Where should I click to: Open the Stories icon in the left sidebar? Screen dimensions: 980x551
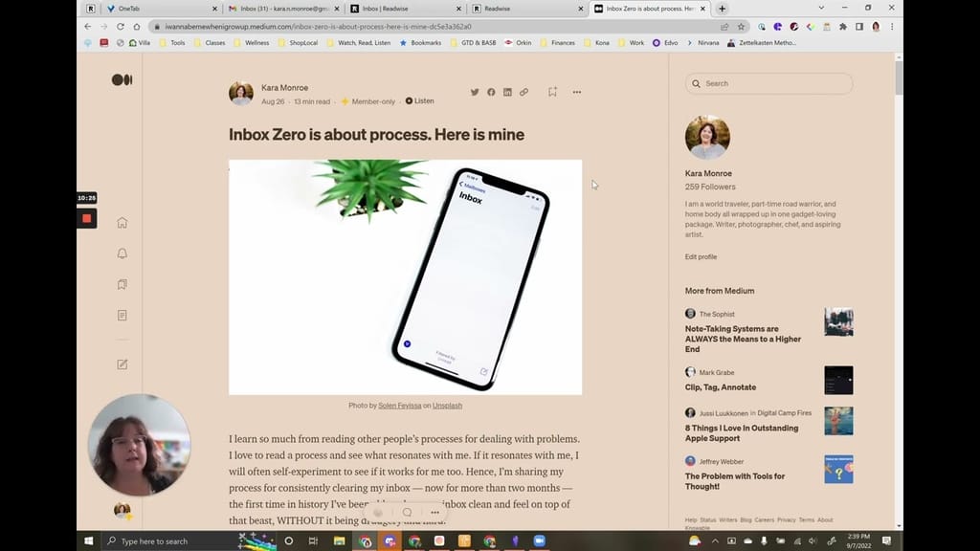[x=122, y=315]
